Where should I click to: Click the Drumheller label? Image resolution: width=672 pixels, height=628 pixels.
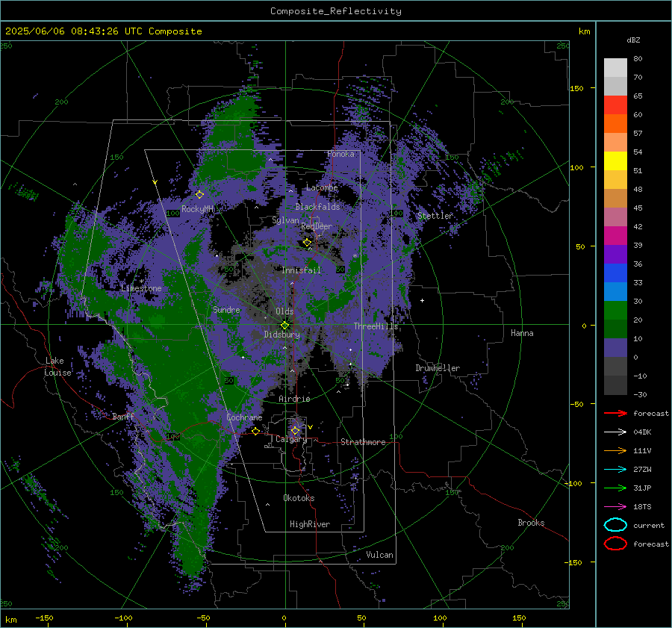(438, 368)
